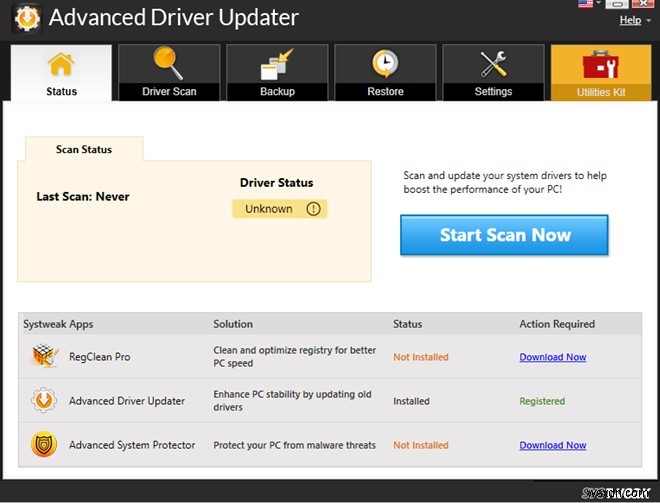Image resolution: width=660 pixels, height=503 pixels.
Task: Go to the Restore tab
Action: click(x=385, y=73)
